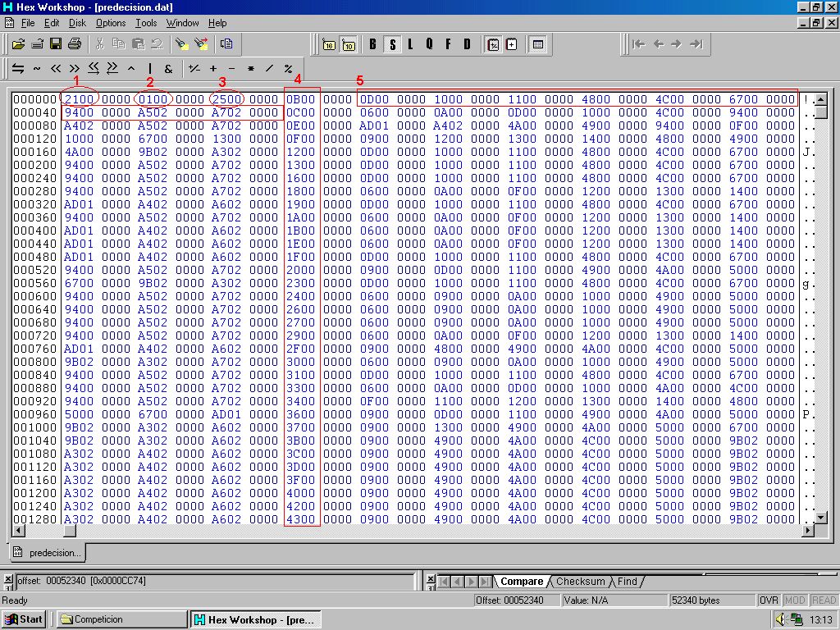Switch to the Find results tab
The width and height of the screenshot is (840, 630).
click(x=627, y=582)
